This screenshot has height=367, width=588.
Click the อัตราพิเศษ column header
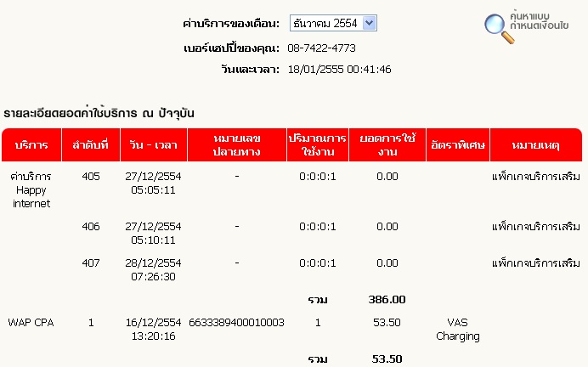[458, 145]
